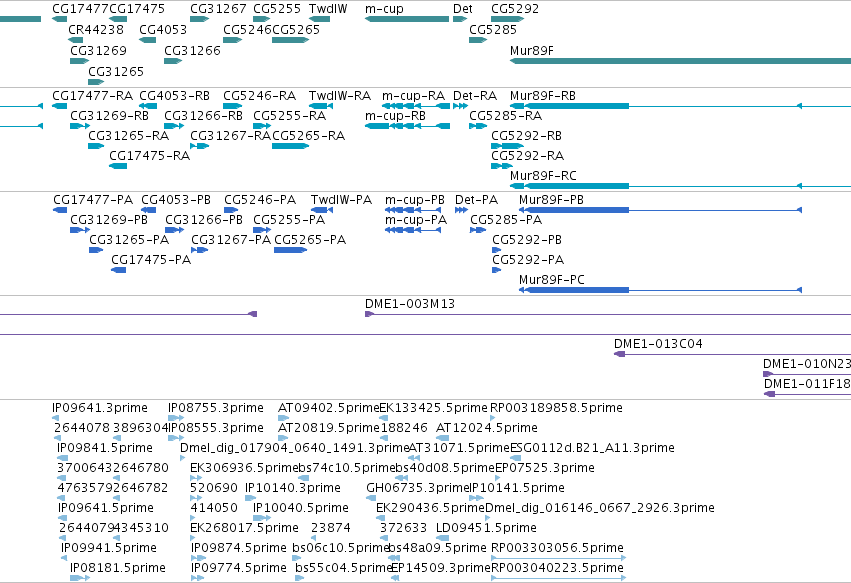Click EST IP08181.5prime
This screenshot has width=851, height=583.
click(118, 568)
